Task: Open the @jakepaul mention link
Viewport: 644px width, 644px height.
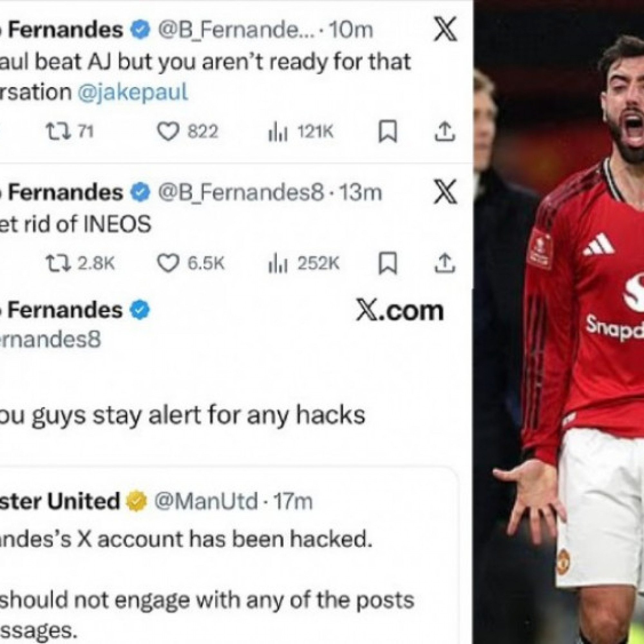Action: 133,93
